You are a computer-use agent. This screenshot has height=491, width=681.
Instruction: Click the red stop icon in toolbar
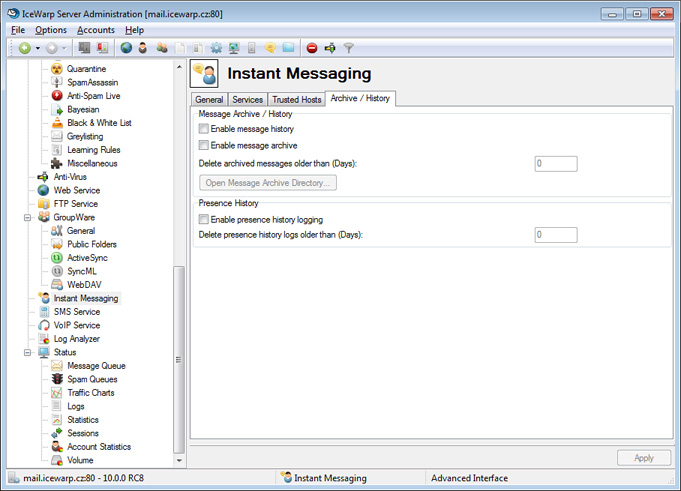pos(312,47)
